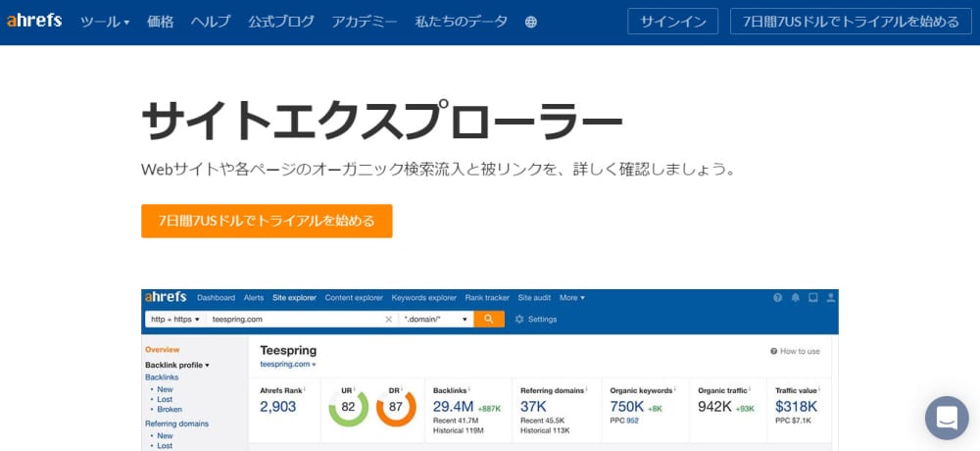980x451 pixels.
Task: Open the Broken backlinks link
Action: click(170, 409)
